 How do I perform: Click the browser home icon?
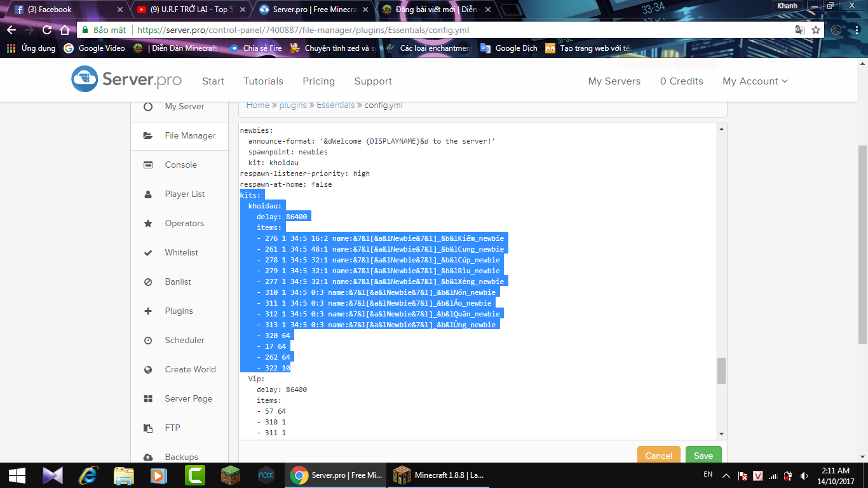[64, 30]
